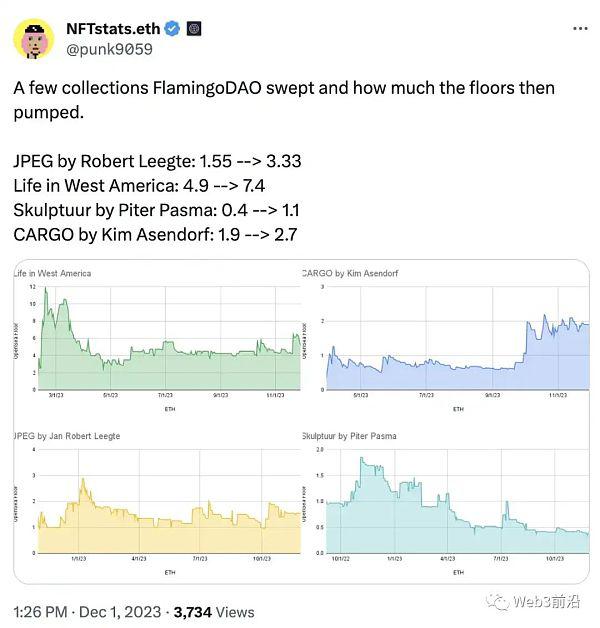Open the JPEG by Jan Robert Leegte chart
Screen dimensions: 600x628
pyautogui.click(x=158, y=504)
